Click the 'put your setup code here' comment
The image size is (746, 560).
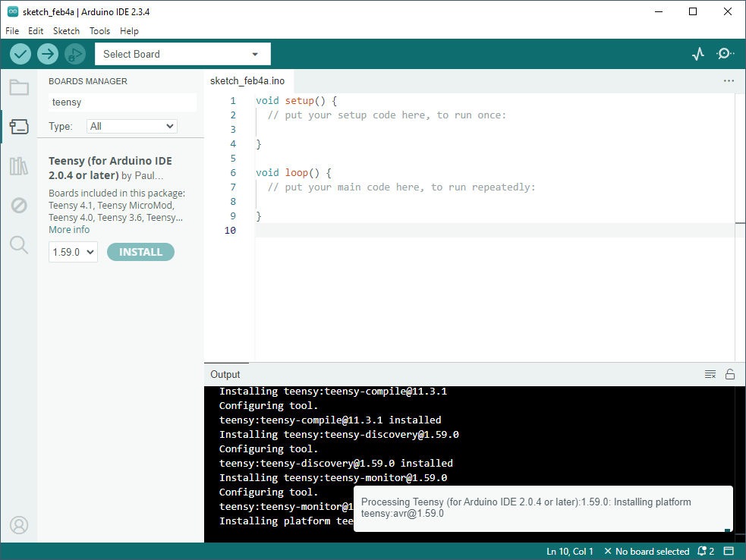(x=387, y=115)
